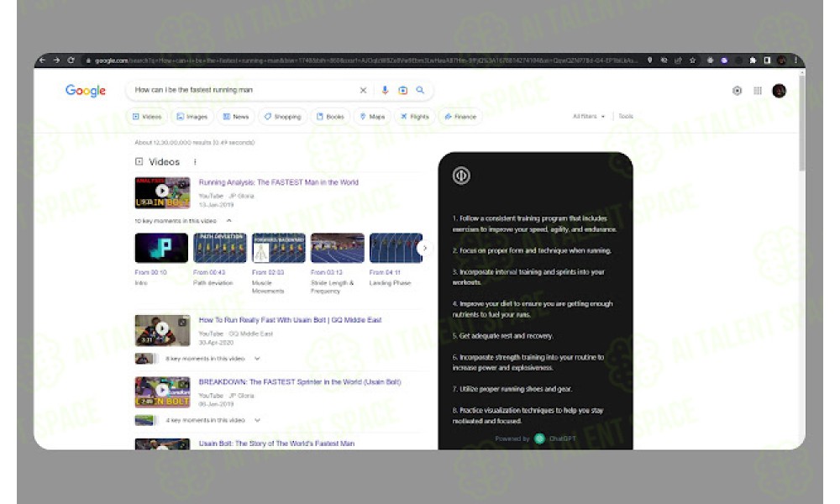Open the Chrome three-dot menu
840x504 pixels.
click(795, 60)
